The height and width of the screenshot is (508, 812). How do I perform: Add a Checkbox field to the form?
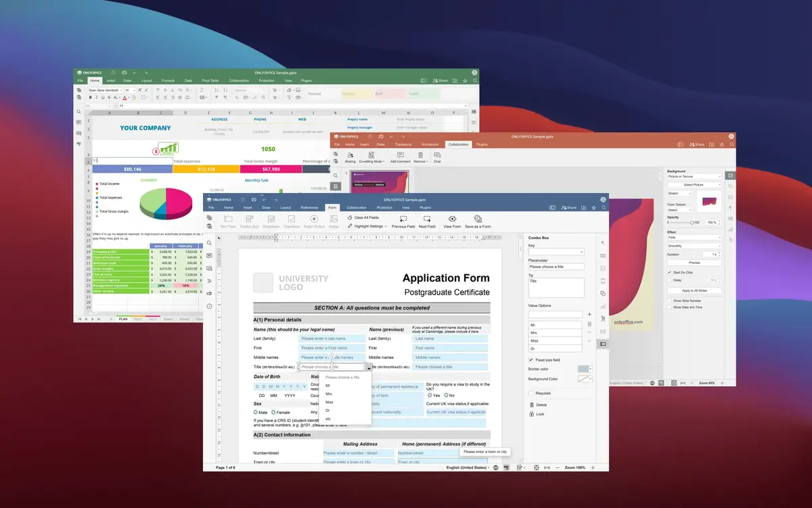pos(291,220)
